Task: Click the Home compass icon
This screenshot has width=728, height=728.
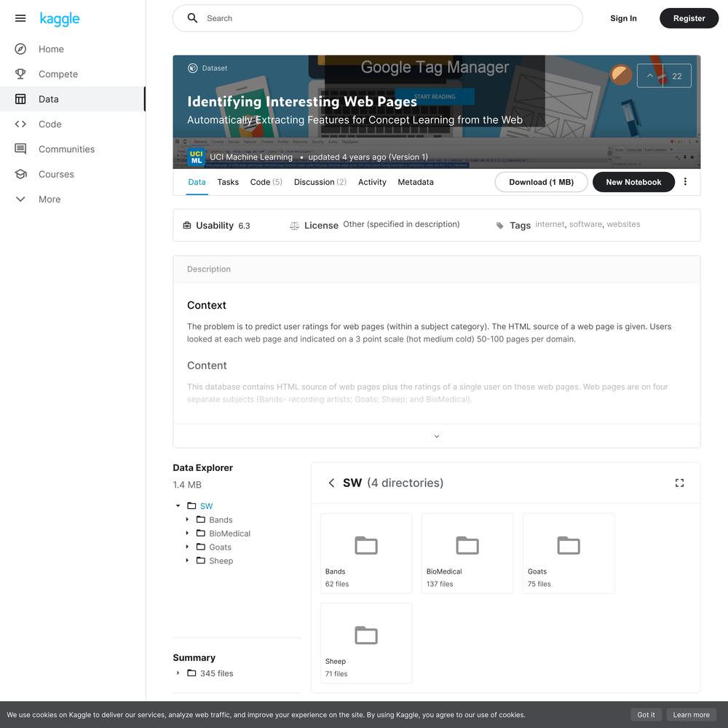Action: pyautogui.click(x=20, y=49)
